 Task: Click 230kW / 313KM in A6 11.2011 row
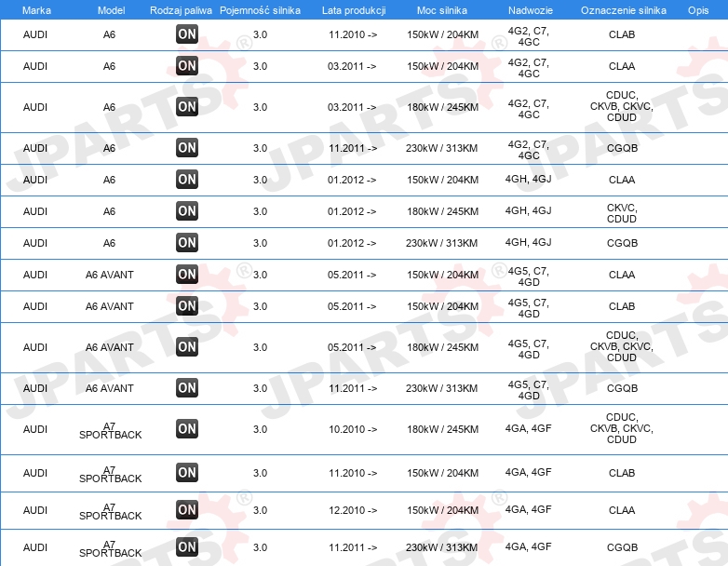point(441,148)
